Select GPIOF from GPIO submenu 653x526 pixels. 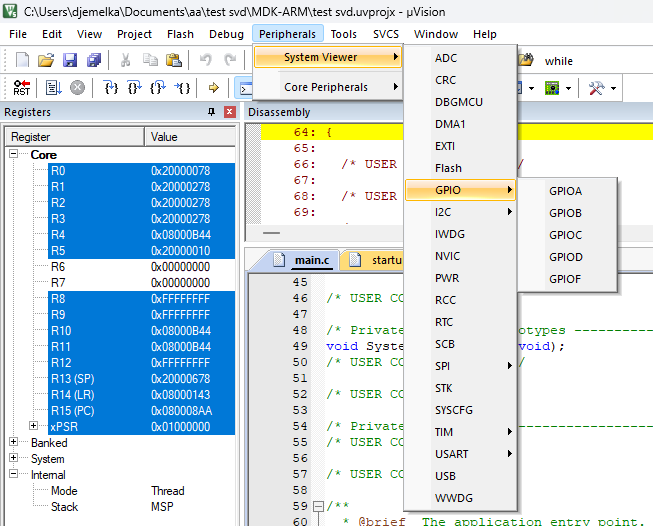coord(567,279)
